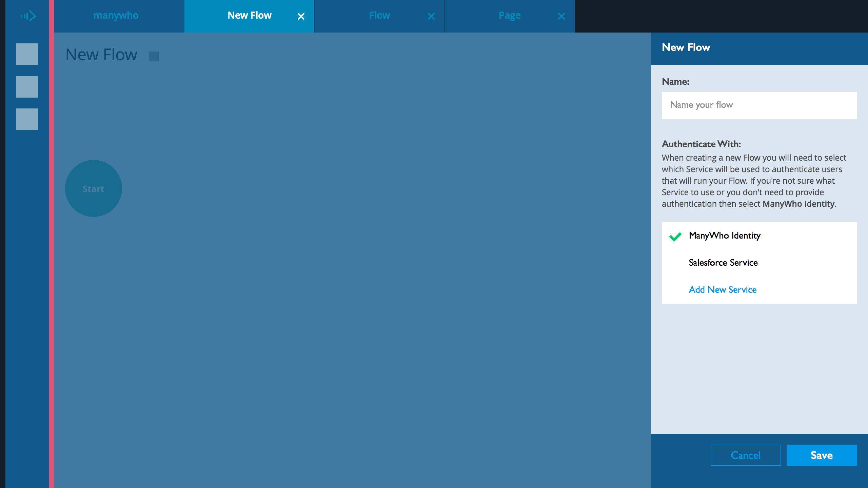
Task: Click the Authenticate With label
Action: pos(701,144)
